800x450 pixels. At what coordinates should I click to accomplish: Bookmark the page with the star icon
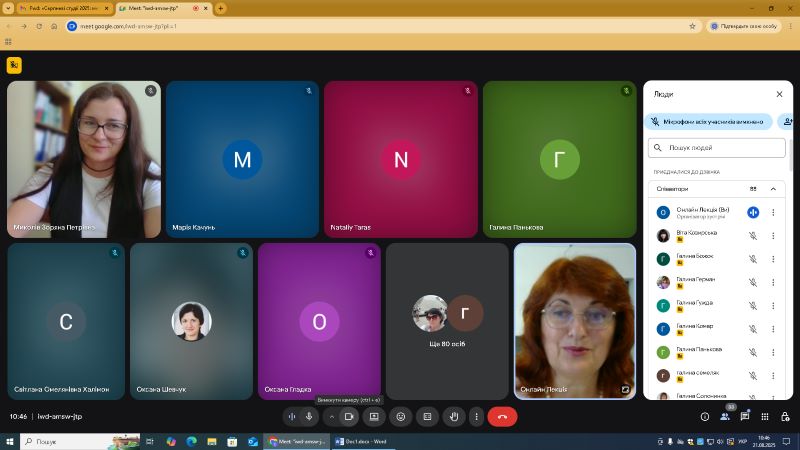click(x=692, y=26)
